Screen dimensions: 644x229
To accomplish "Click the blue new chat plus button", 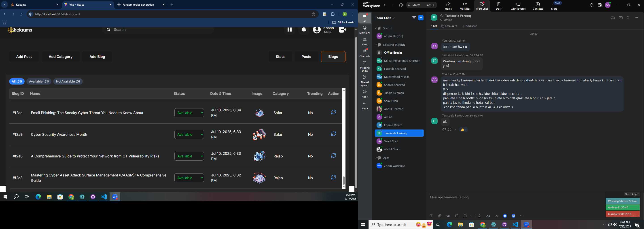I will (x=421, y=18).
